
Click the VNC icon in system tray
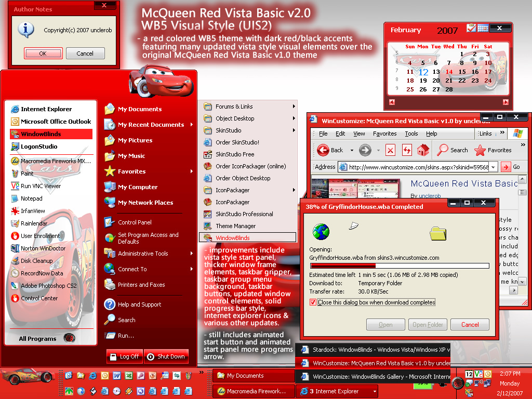tap(478, 374)
